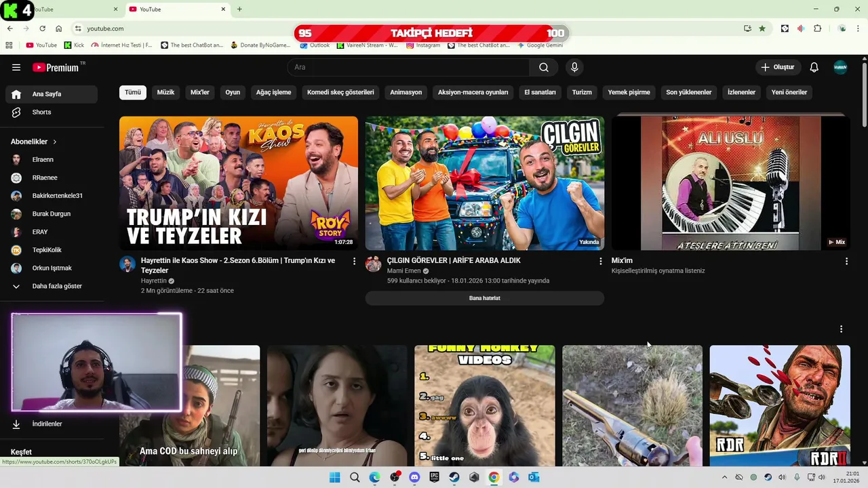This screenshot has width=868, height=488.
Task: Open the revolver short thumbnail
Action: pos(632,406)
